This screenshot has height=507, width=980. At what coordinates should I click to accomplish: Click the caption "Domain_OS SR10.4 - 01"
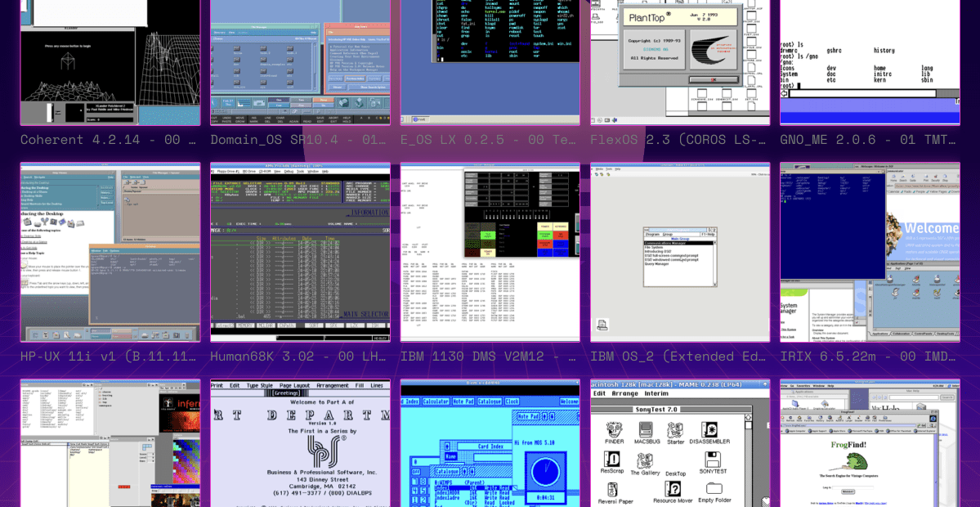[299, 140]
